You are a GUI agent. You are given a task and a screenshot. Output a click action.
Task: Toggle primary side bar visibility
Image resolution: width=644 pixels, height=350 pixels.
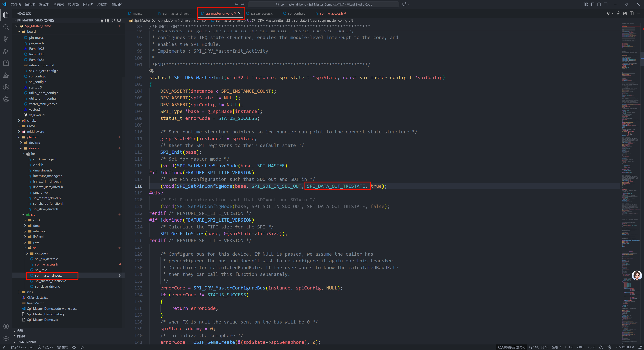[592, 5]
